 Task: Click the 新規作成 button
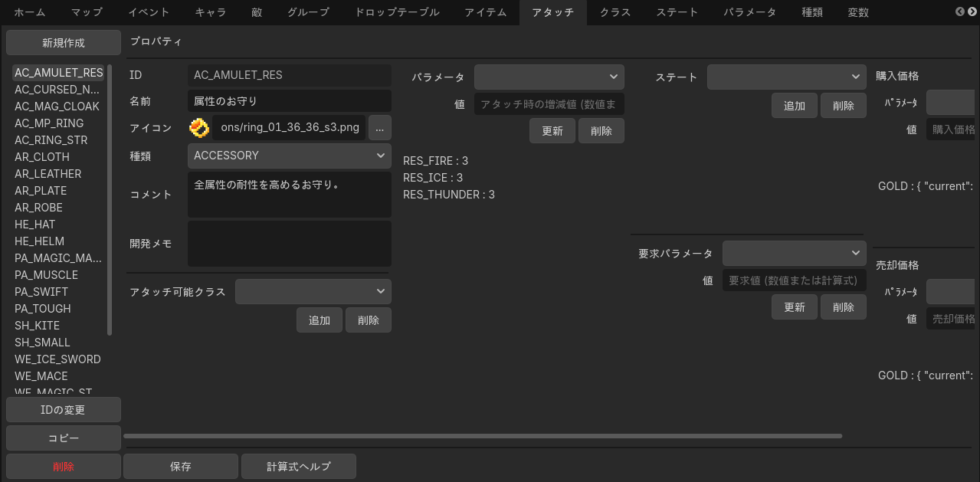tap(64, 43)
